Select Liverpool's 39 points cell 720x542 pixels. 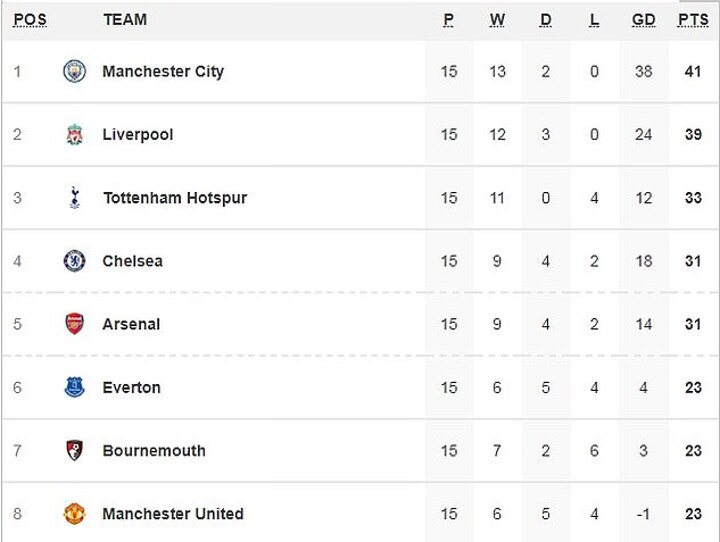[x=693, y=135]
